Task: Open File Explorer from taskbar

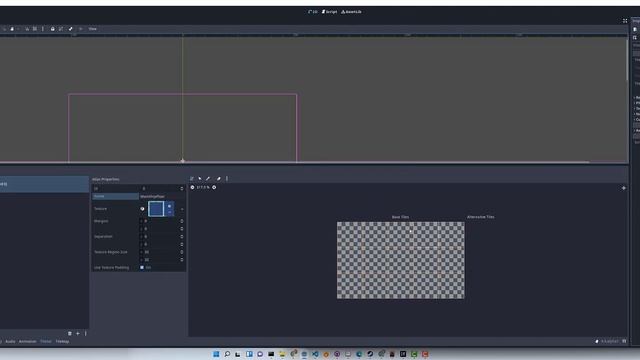Action: tap(282, 354)
